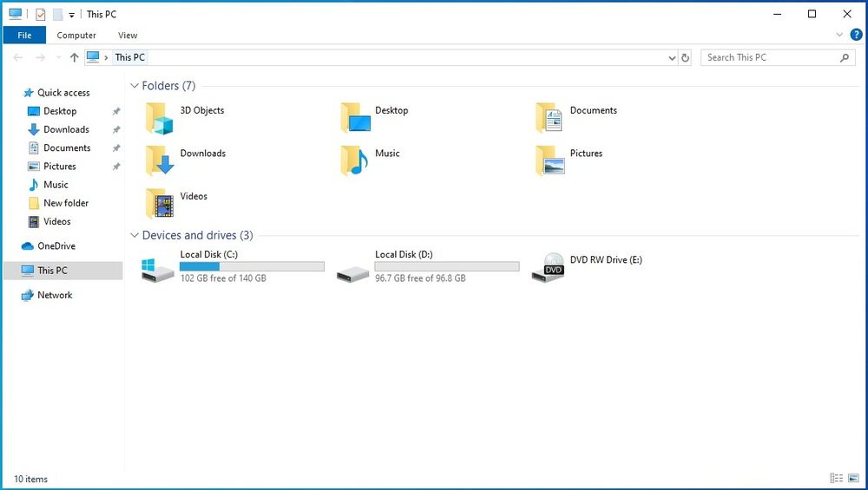Click address bar chevron before This PC

point(106,57)
